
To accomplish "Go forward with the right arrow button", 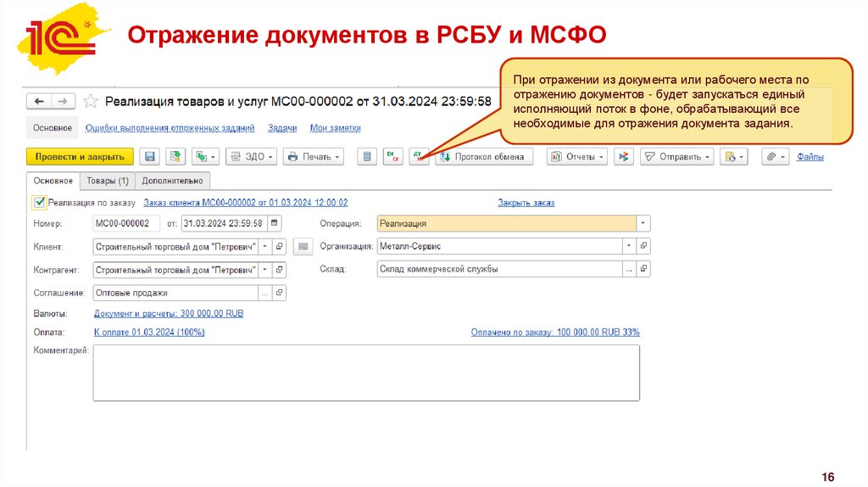I will tap(63, 102).
